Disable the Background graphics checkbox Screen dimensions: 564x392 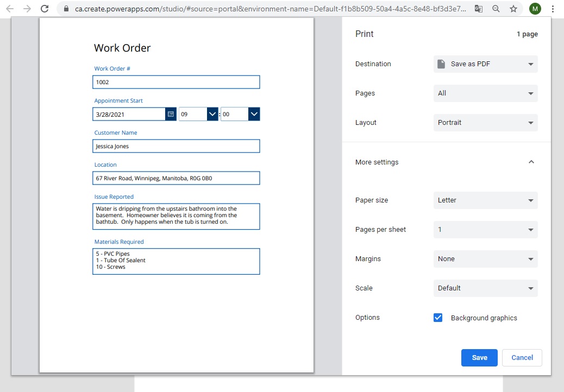coord(438,318)
